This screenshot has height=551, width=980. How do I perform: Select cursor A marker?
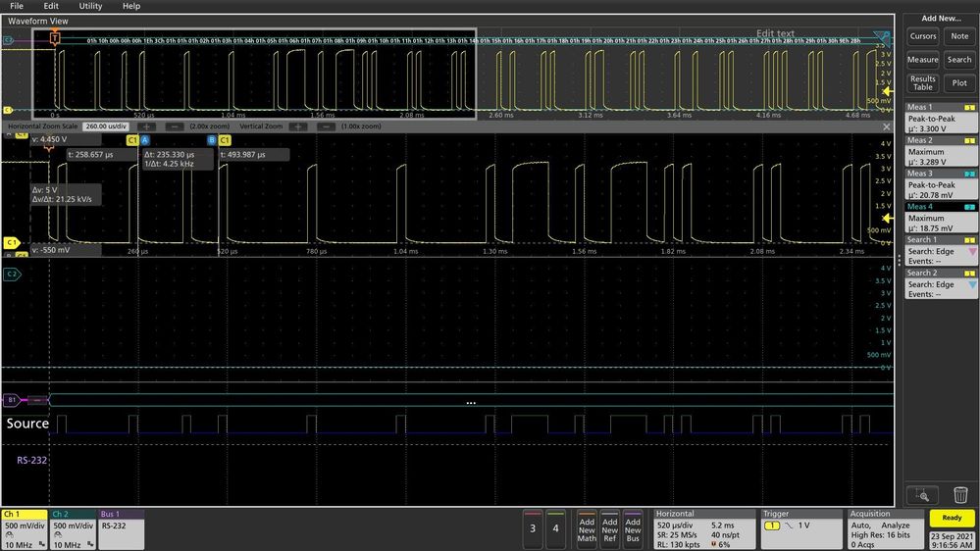(145, 140)
